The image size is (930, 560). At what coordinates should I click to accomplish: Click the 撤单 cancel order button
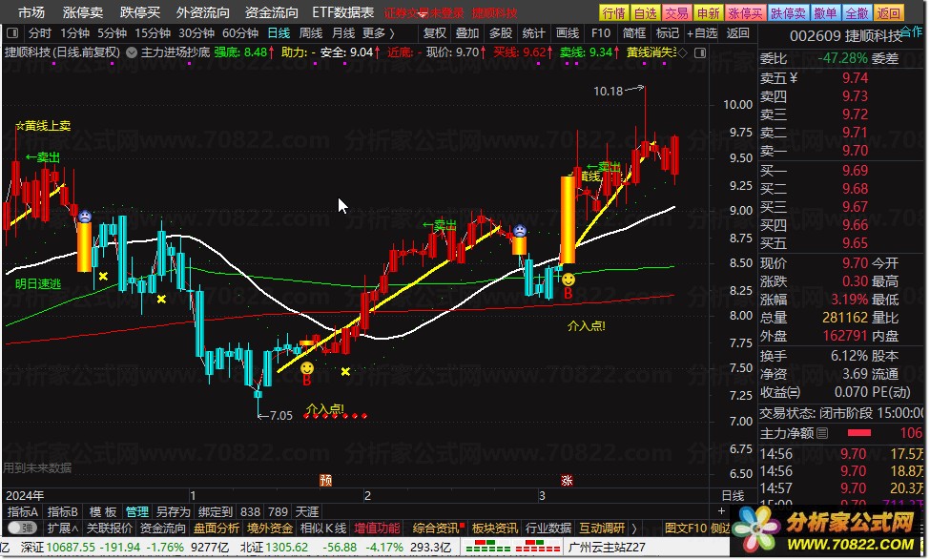click(825, 13)
